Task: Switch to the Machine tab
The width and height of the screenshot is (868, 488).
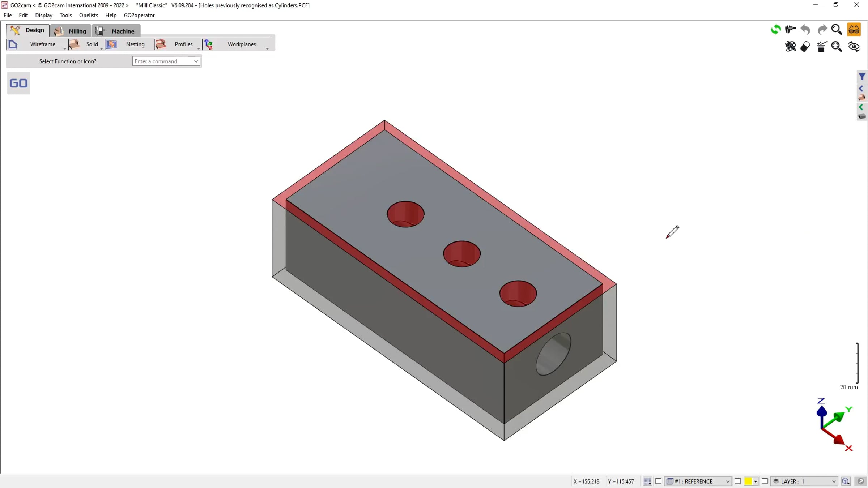Action: click(116, 31)
